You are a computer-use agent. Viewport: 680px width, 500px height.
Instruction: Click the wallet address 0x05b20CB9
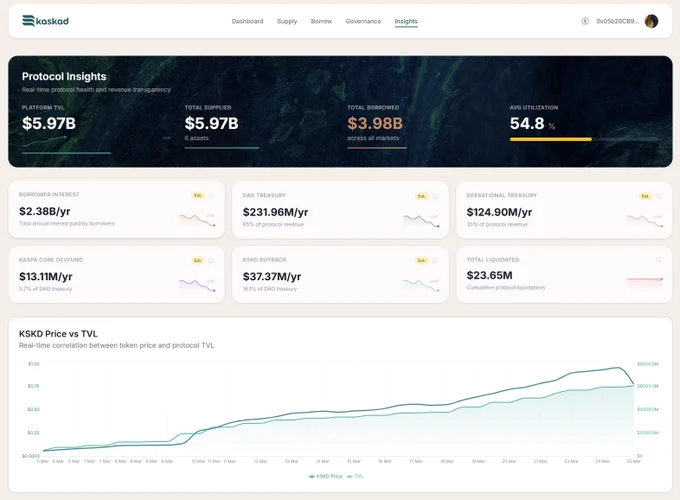618,21
